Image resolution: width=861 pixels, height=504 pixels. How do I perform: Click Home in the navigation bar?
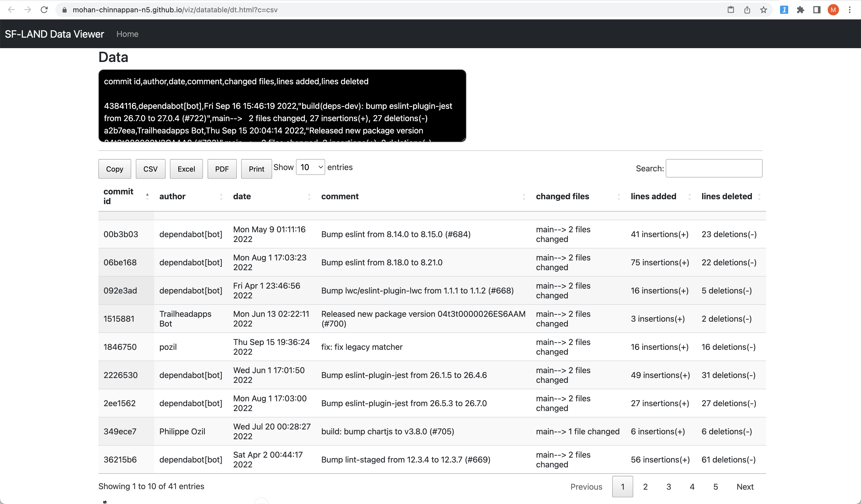click(x=127, y=34)
